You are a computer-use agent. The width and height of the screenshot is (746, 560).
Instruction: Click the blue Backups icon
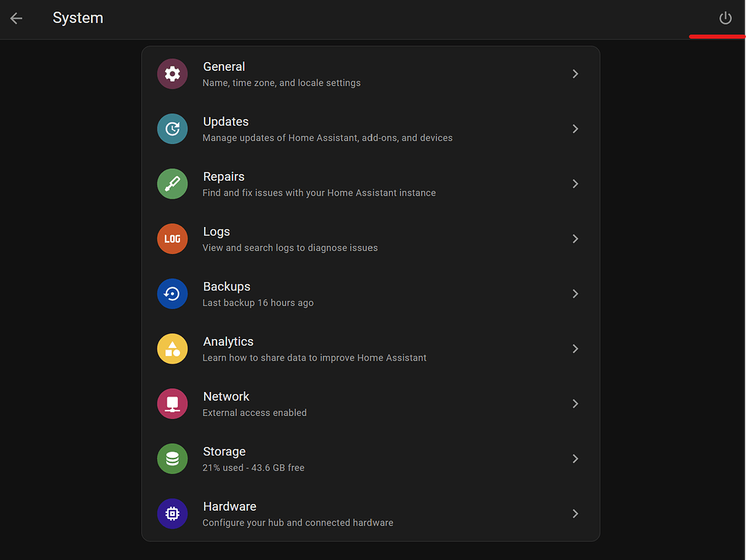click(172, 293)
